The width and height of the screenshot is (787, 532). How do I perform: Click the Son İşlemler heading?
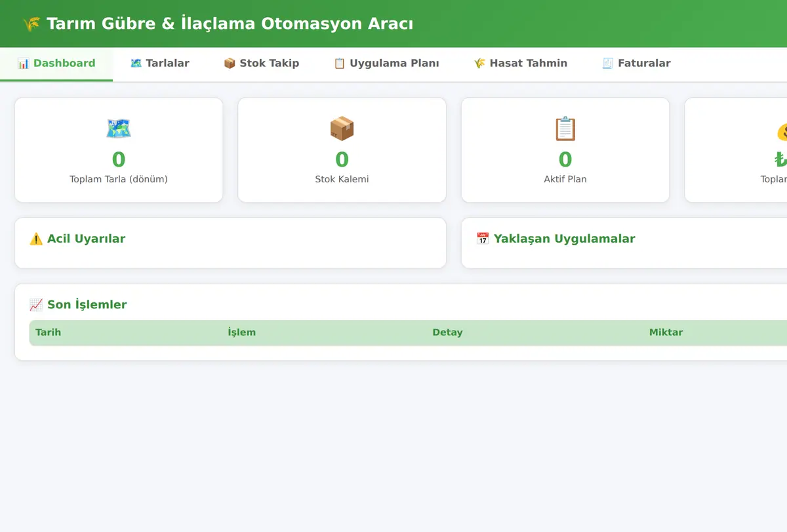pyautogui.click(x=87, y=304)
